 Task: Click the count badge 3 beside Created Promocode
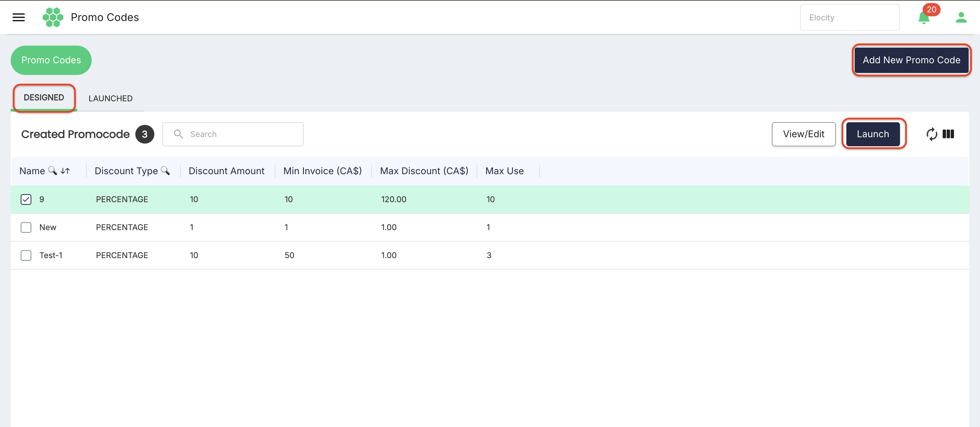pyautogui.click(x=145, y=134)
